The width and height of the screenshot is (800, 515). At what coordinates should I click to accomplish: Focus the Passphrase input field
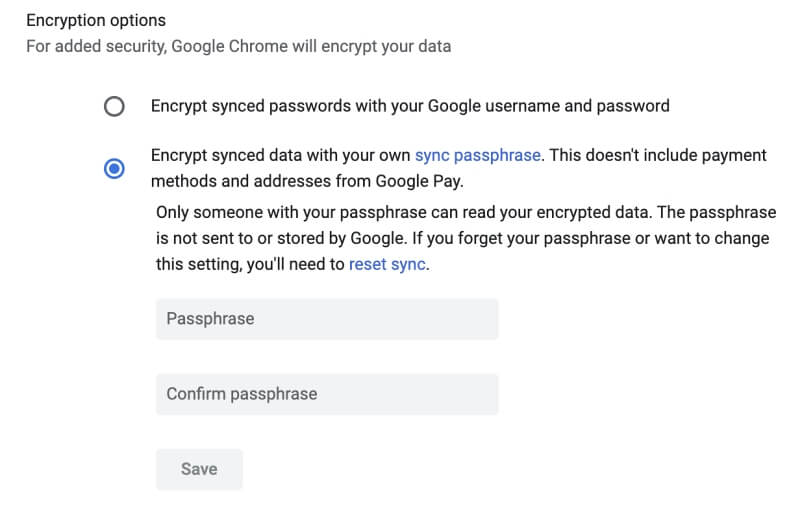(327, 319)
